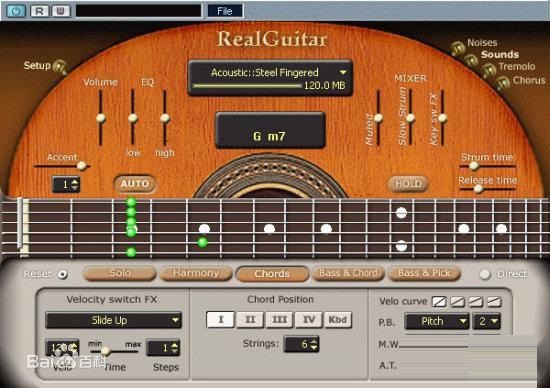Switch to Solo mode tab
The image size is (550, 388).
point(120,273)
